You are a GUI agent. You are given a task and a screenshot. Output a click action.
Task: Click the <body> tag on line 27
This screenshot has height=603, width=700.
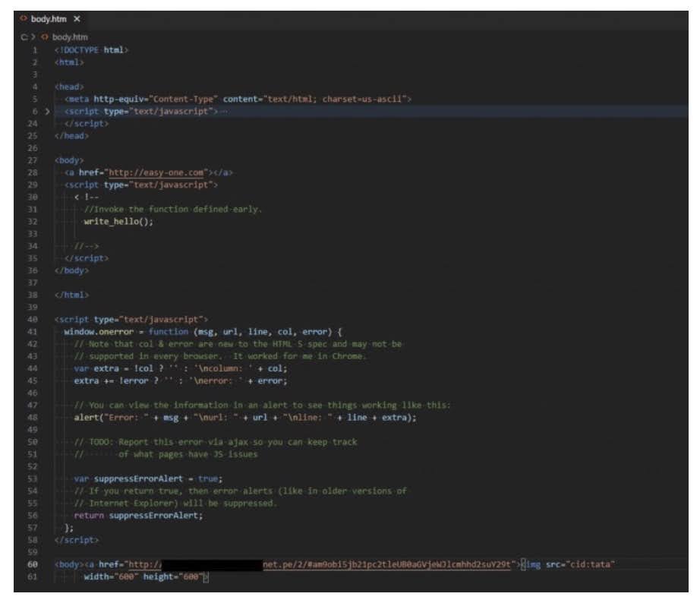[x=69, y=160]
